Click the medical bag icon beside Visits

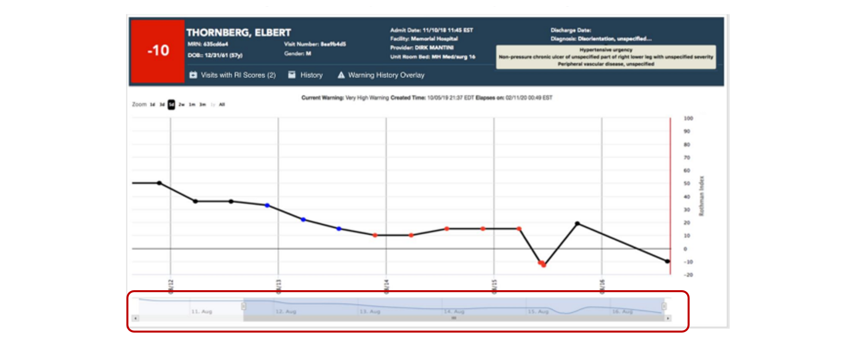(x=193, y=75)
